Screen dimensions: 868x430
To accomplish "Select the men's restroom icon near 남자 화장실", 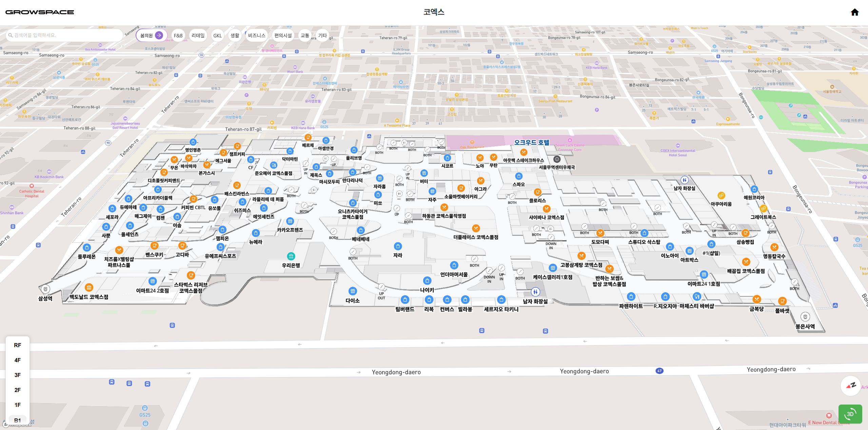I will pos(536,291).
